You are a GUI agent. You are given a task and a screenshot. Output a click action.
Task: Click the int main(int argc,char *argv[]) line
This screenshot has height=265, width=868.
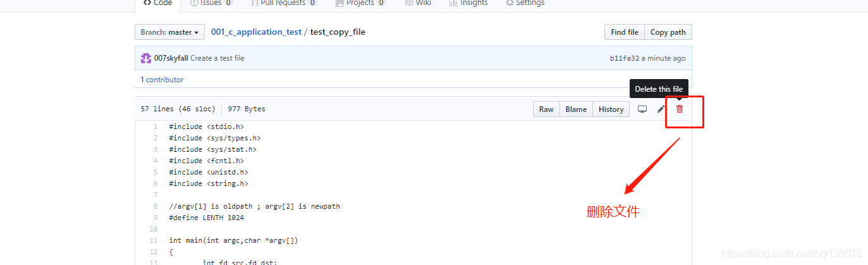pos(233,240)
